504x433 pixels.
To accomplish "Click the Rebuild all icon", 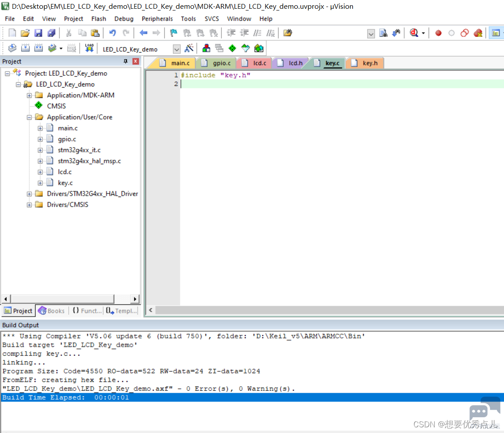I will 39,48.
